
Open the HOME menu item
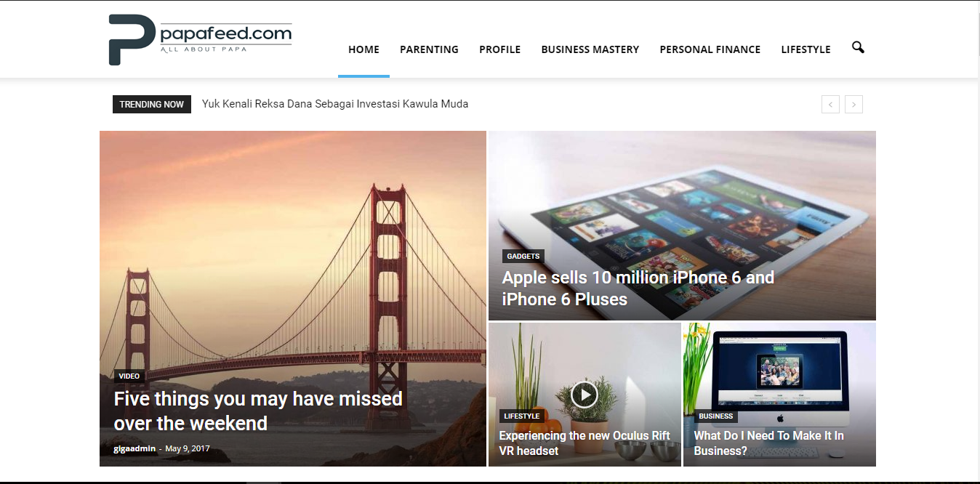[x=364, y=49]
